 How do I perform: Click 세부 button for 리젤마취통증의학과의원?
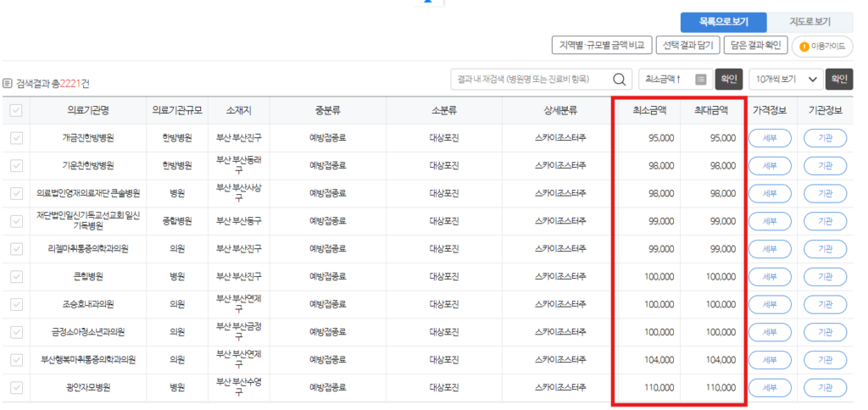click(x=770, y=249)
